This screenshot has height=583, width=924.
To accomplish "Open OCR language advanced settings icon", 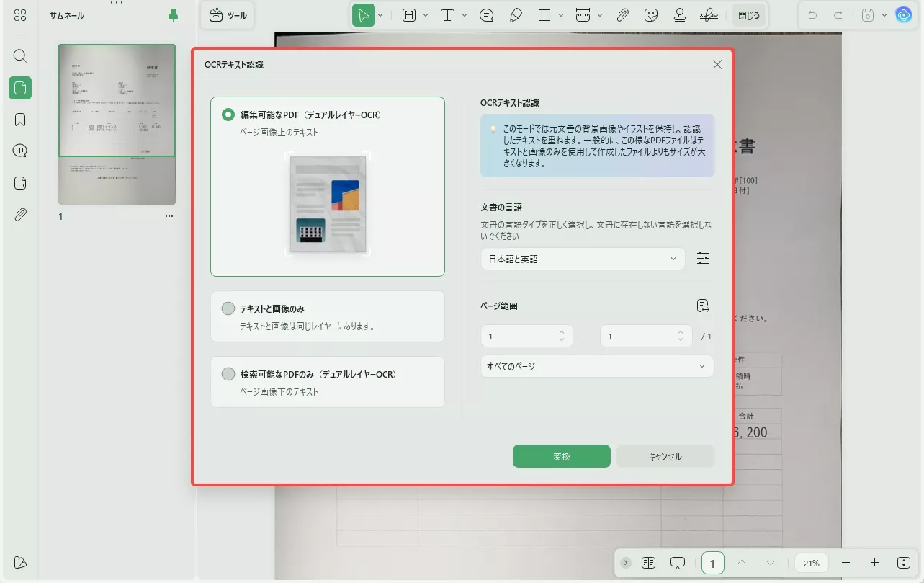I will 703,258.
